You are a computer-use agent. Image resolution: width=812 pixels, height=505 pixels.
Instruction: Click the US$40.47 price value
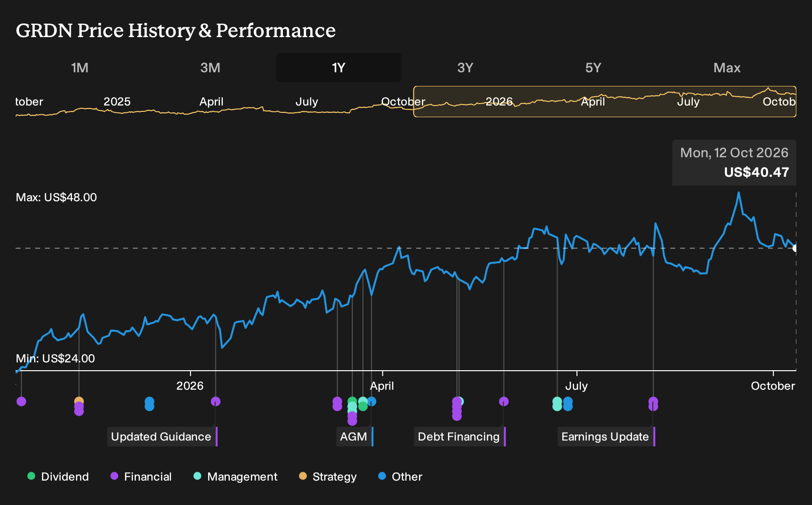756,172
